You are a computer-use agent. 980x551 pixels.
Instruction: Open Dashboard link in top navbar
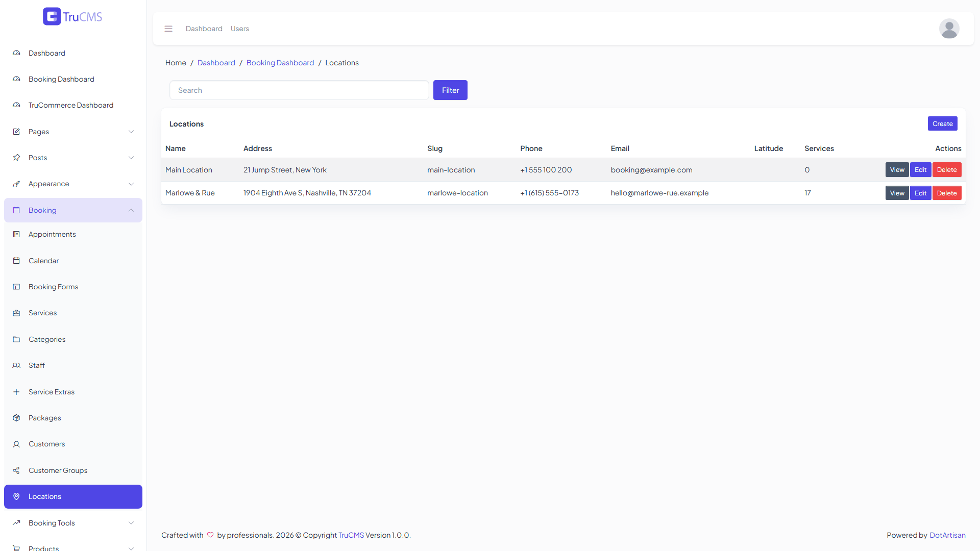[x=204, y=29]
